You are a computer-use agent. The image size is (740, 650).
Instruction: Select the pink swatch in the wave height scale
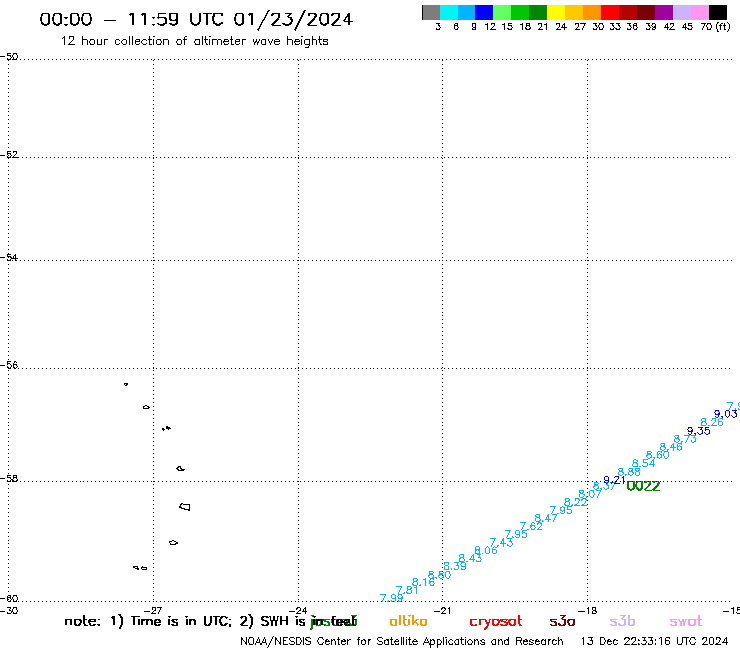(x=700, y=12)
